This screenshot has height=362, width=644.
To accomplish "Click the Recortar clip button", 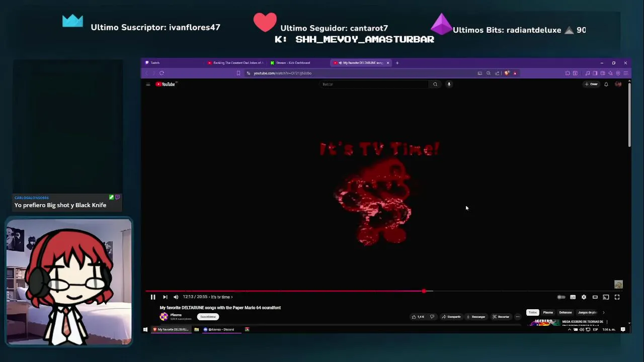I will coord(501,317).
